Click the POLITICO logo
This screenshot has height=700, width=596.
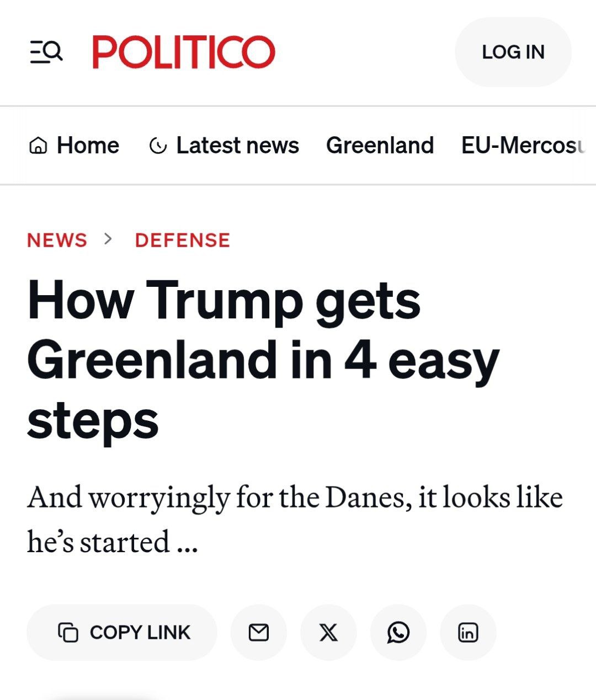tap(183, 52)
